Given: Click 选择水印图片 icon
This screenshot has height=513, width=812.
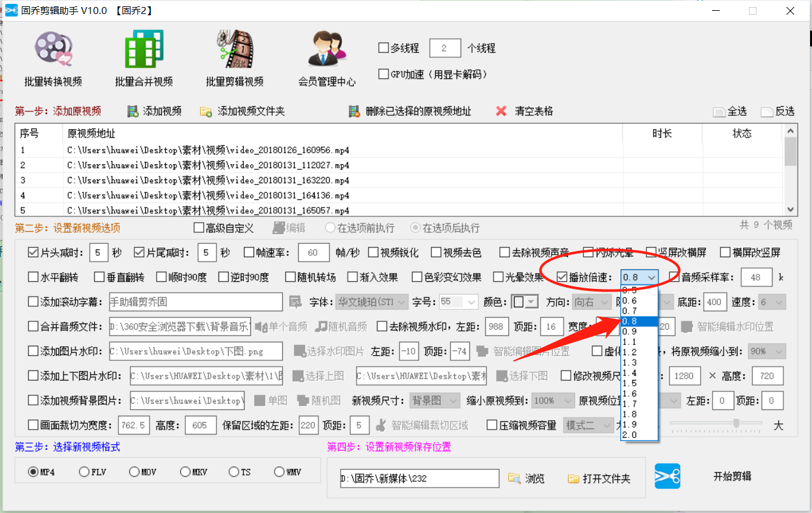Looking at the screenshot, I should tap(299, 351).
